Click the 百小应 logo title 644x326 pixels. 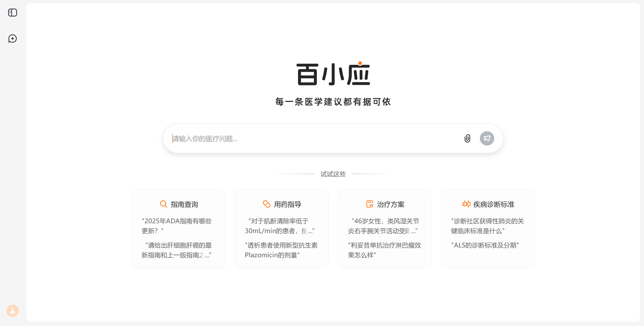pyautogui.click(x=333, y=74)
